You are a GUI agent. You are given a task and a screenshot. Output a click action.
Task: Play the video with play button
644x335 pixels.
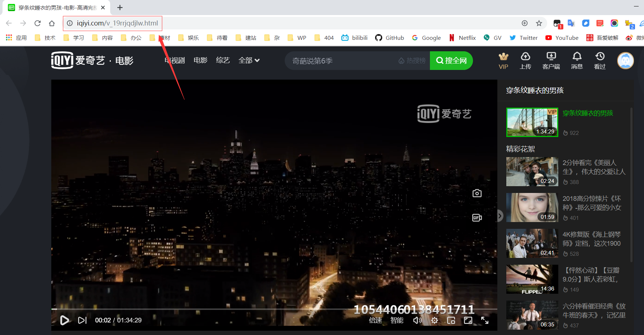[x=65, y=320]
